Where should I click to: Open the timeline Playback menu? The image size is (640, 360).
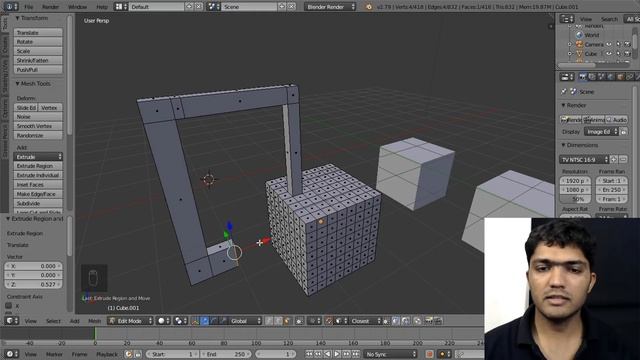pos(107,354)
